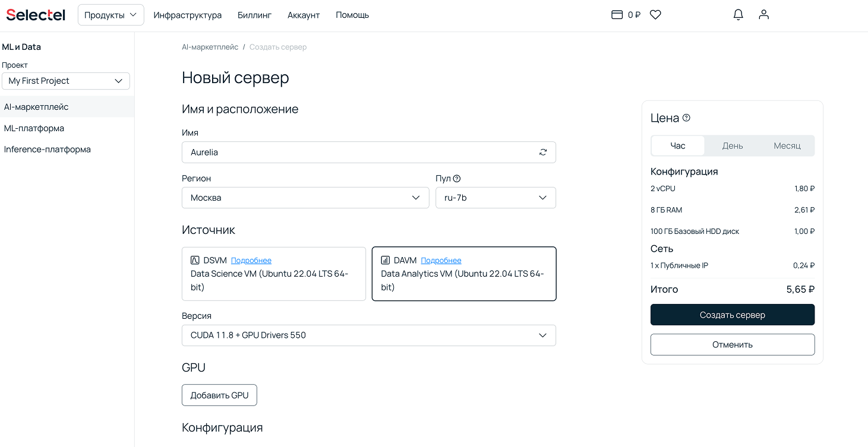Expand the Продукты dropdown
868x447 pixels.
coord(111,15)
